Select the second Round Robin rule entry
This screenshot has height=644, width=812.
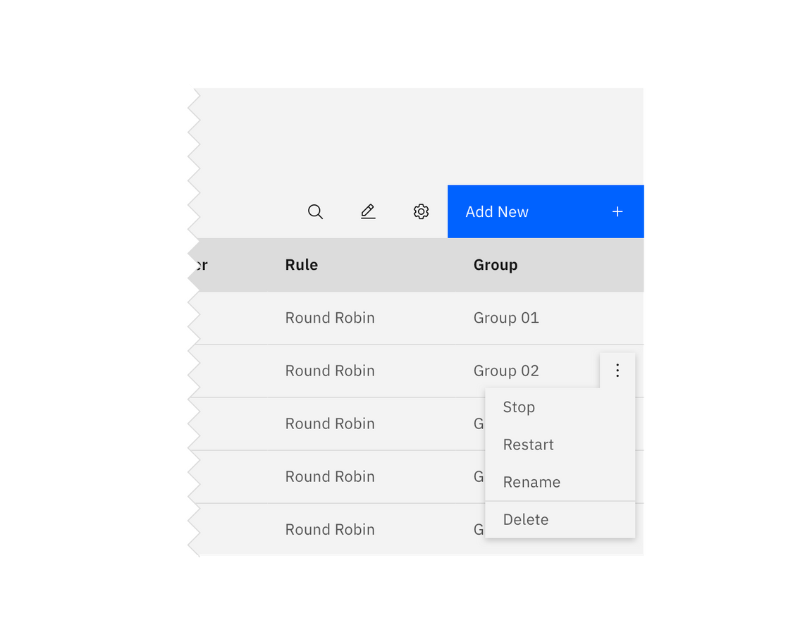click(330, 371)
